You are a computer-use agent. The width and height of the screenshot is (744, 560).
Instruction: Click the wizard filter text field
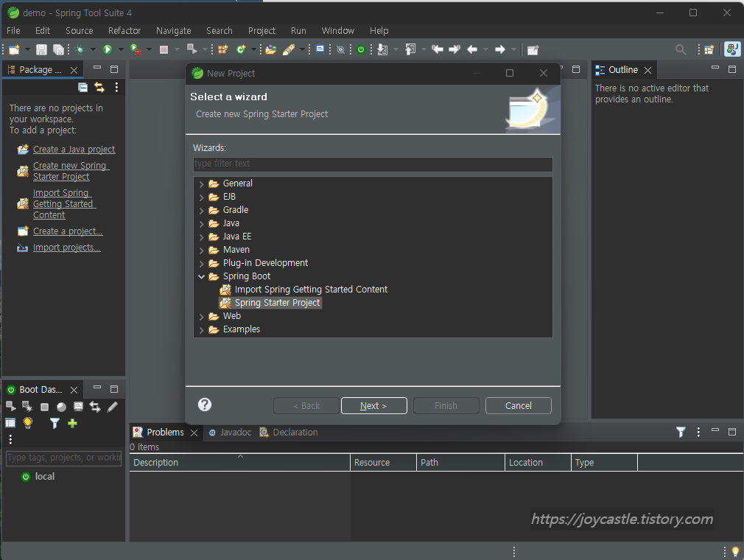373,164
